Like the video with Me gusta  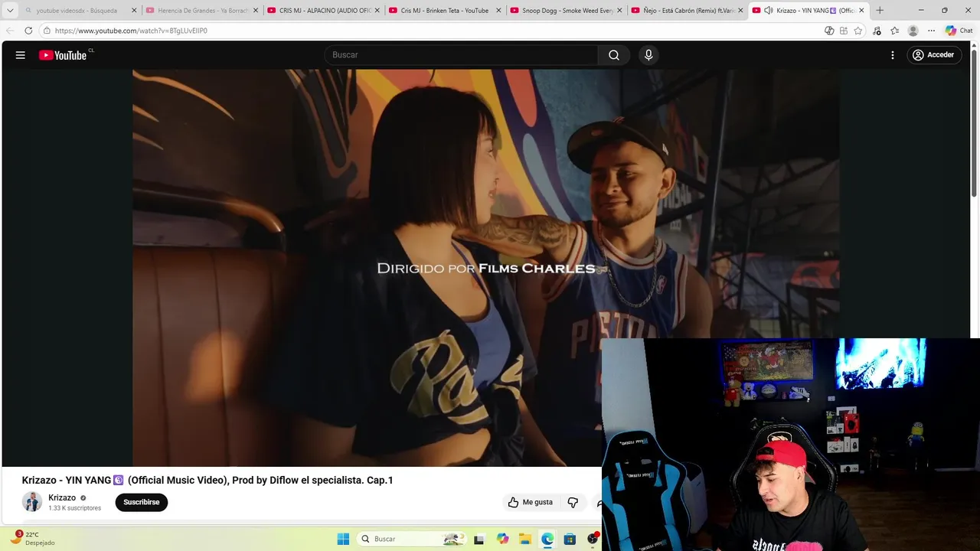click(530, 502)
